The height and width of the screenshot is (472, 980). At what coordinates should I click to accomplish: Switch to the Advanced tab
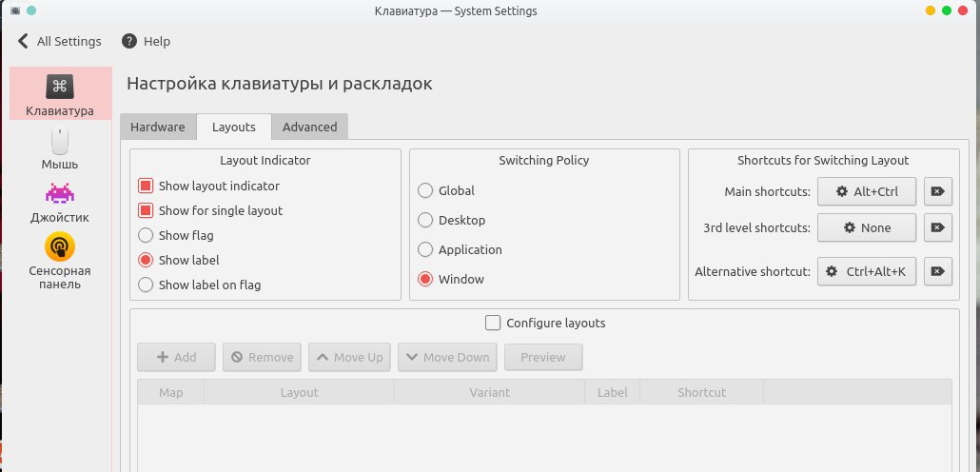click(309, 127)
